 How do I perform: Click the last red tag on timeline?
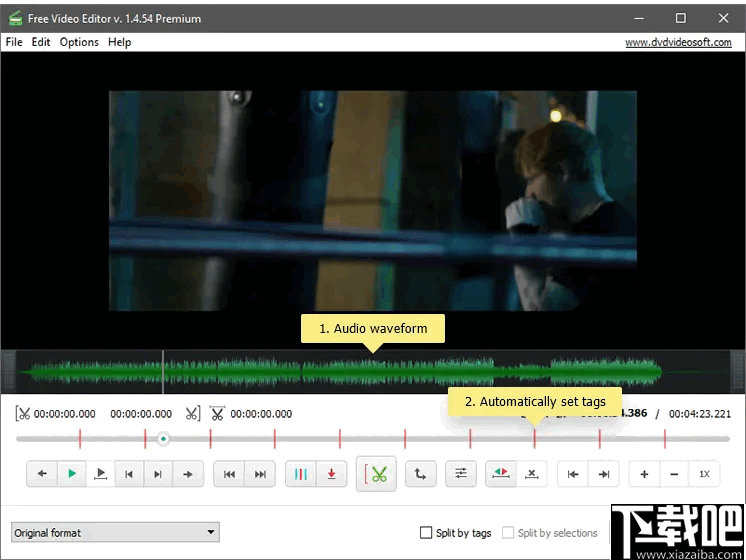665,439
